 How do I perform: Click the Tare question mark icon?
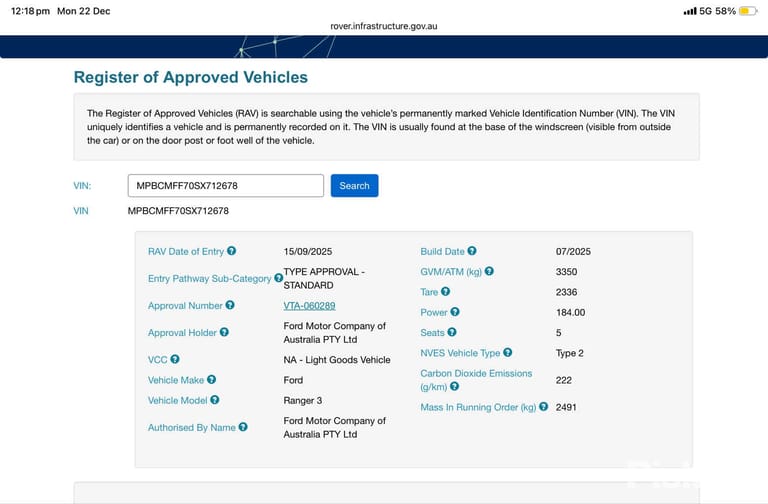[445, 291]
